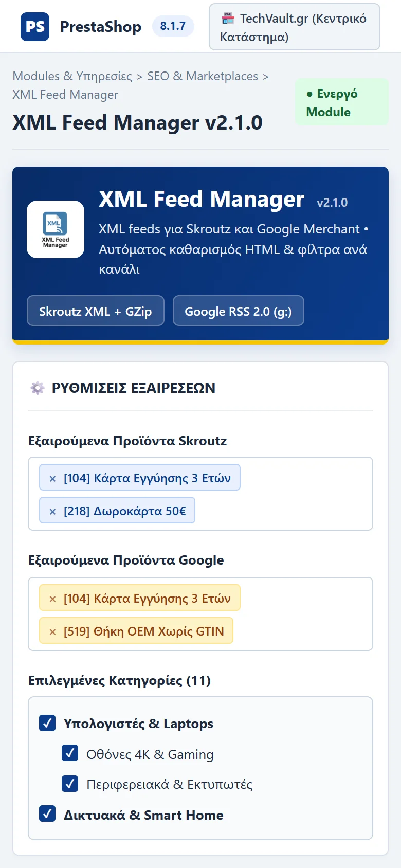Remove the [218] Δωροκάρτα 50€ tag
Image resolution: width=401 pixels, height=868 pixels.
tap(52, 512)
